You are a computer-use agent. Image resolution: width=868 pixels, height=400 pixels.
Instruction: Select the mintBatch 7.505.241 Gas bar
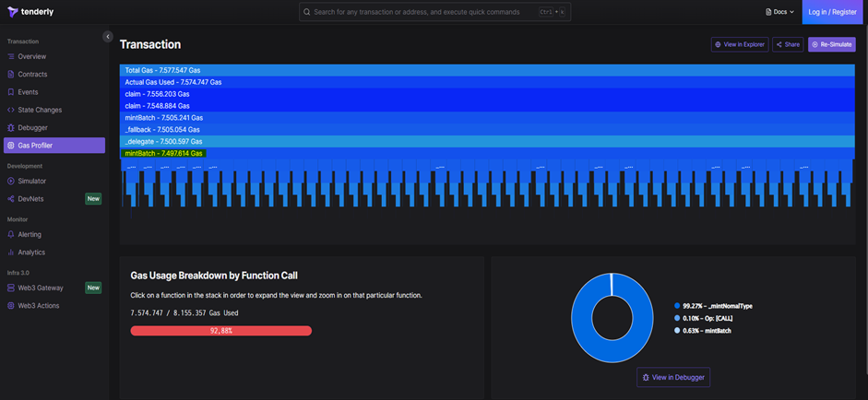[487, 117]
